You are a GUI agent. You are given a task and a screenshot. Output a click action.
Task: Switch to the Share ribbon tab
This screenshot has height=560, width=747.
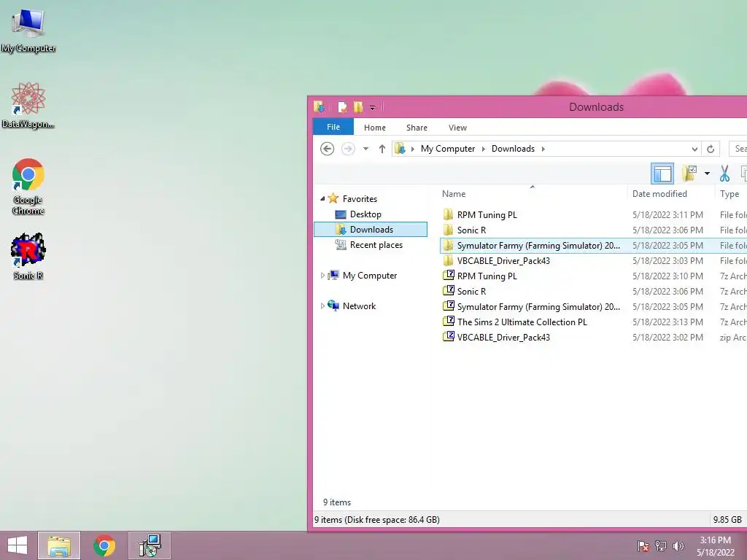pos(417,128)
